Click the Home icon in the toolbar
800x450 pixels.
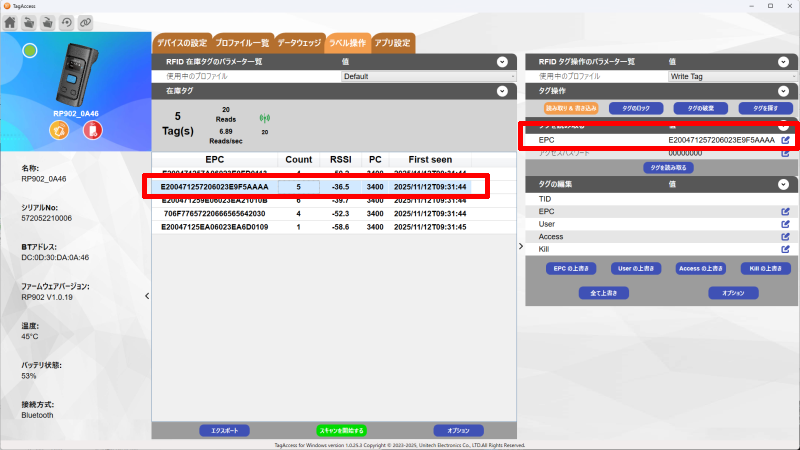[11, 21]
